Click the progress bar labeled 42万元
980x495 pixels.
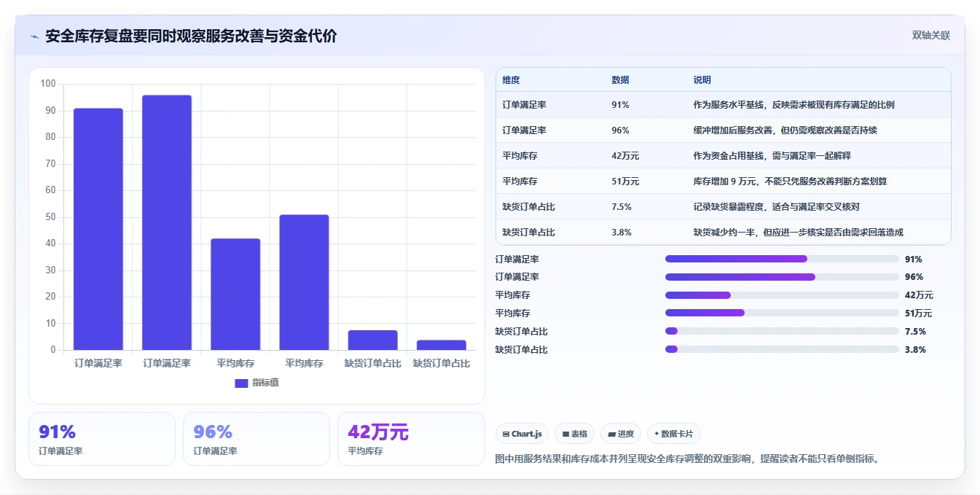click(x=782, y=295)
